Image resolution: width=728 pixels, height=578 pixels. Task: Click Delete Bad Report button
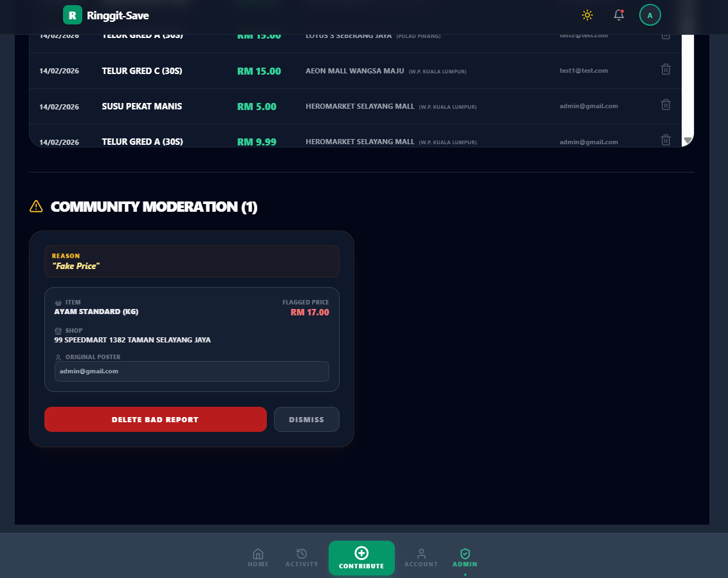click(x=155, y=420)
